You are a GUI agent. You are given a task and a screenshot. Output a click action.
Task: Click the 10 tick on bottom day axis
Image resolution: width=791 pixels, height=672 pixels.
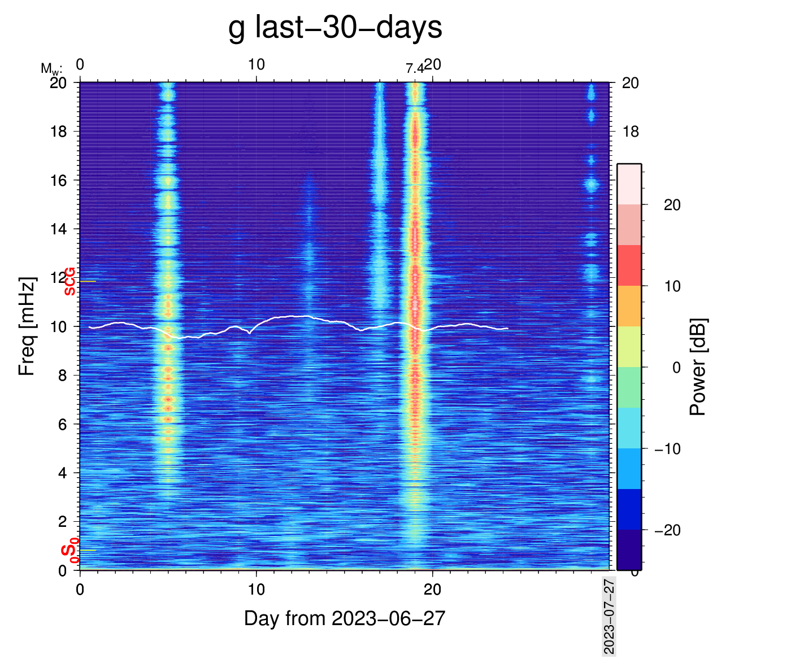coord(256,590)
